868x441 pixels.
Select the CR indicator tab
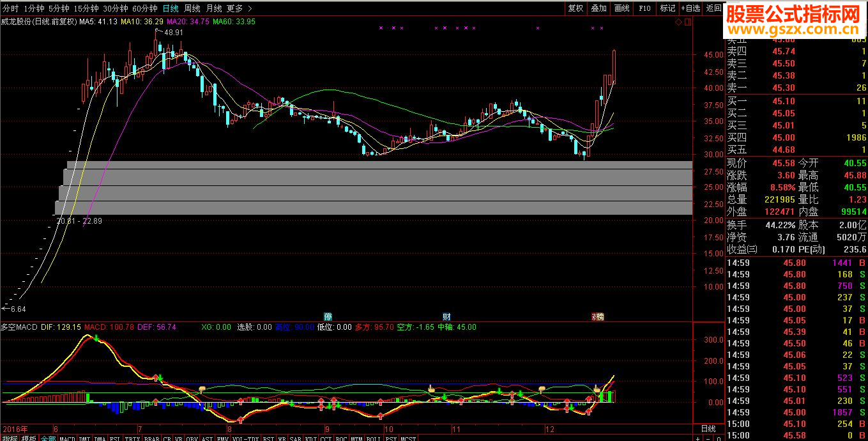pos(167,437)
